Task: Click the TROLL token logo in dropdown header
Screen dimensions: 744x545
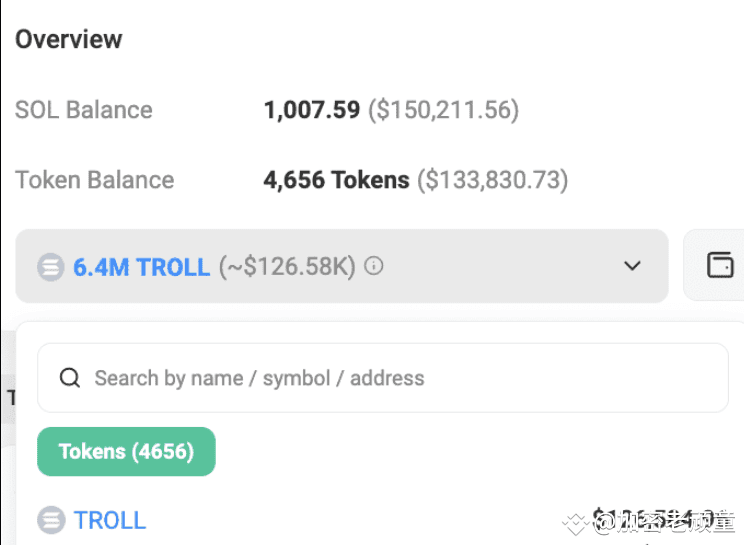Action: (x=51, y=267)
